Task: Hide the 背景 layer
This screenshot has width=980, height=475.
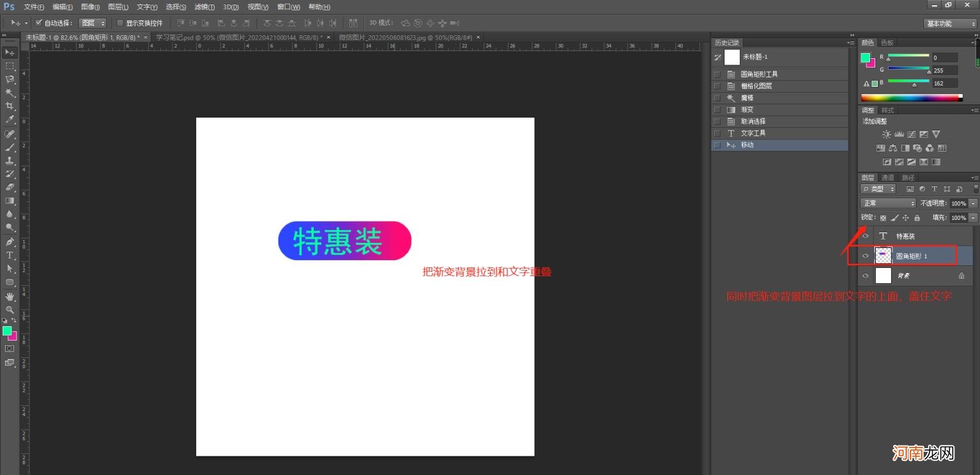Action: (x=866, y=276)
